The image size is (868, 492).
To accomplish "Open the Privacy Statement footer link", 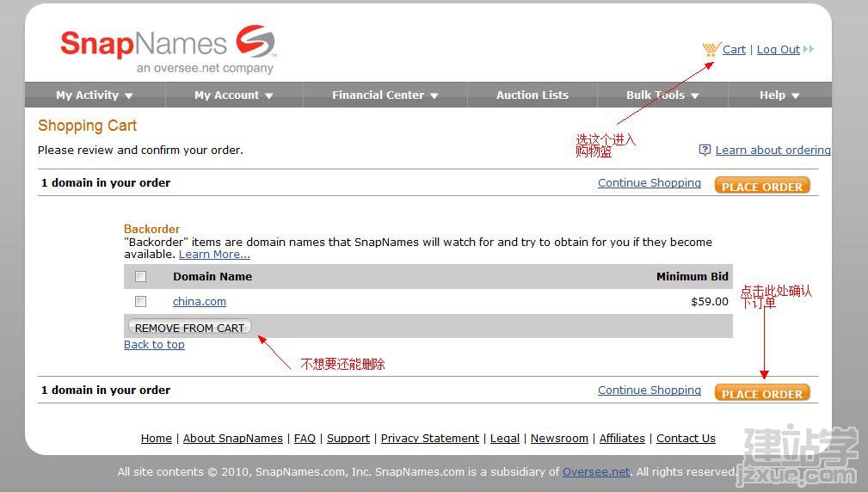I will [x=430, y=439].
